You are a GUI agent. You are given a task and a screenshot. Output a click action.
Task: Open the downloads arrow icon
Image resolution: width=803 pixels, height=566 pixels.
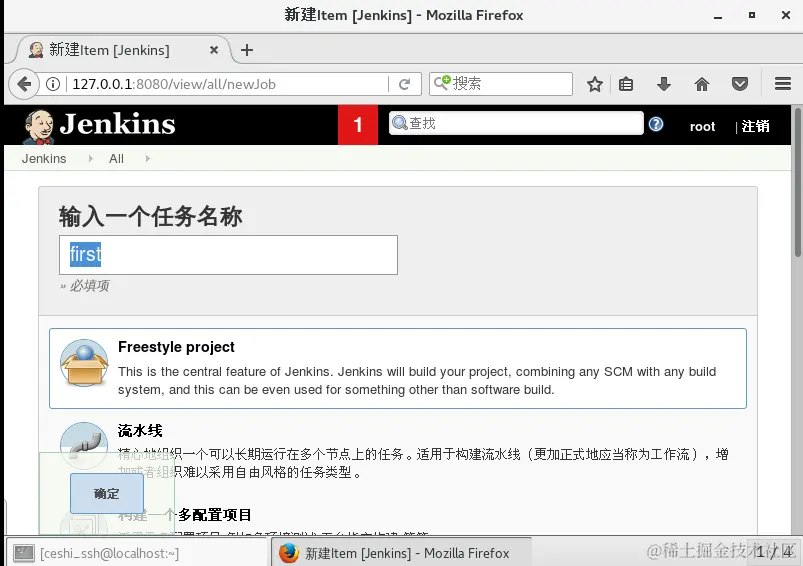664,84
